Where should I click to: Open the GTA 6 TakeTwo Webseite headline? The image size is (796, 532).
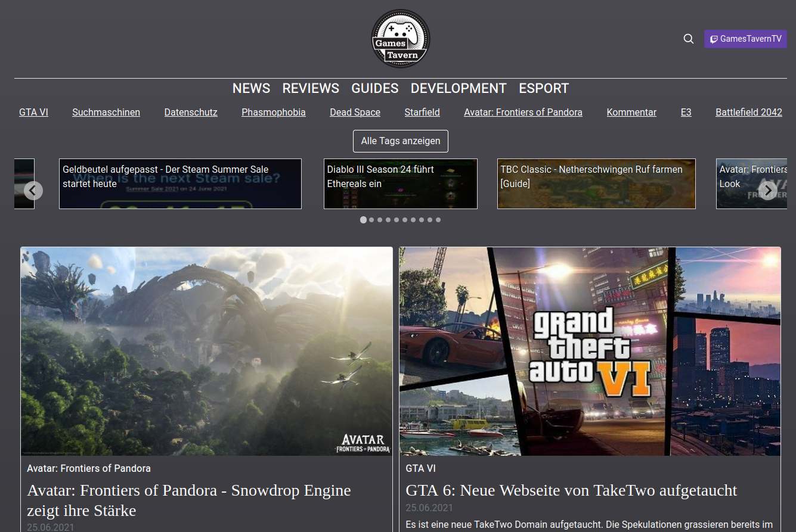571,490
